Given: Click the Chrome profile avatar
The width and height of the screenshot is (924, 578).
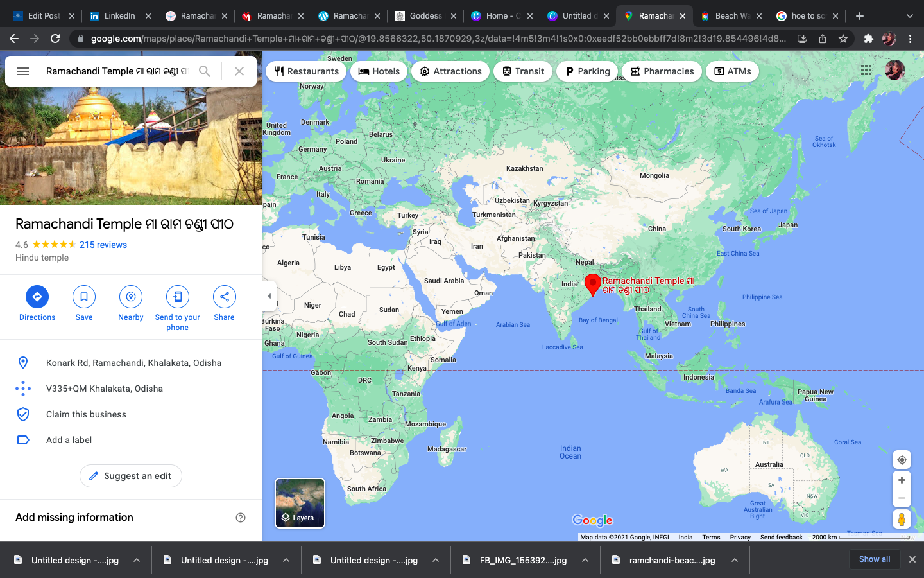Looking at the screenshot, I should (x=889, y=39).
